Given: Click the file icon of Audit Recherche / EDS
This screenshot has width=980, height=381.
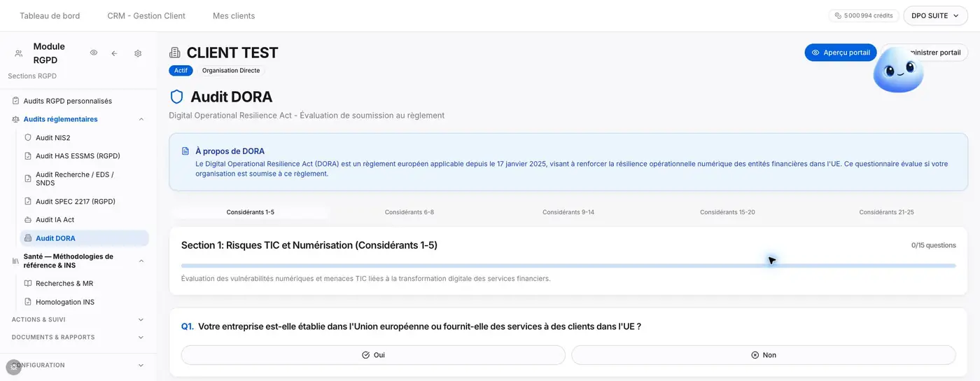Looking at the screenshot, I should coord(28,179).
